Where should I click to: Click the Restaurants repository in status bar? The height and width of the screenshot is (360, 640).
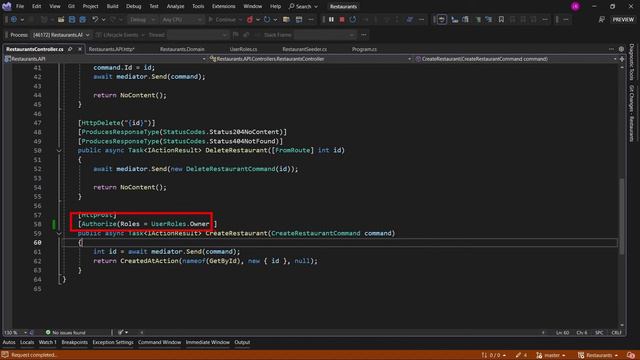(598, 355)
